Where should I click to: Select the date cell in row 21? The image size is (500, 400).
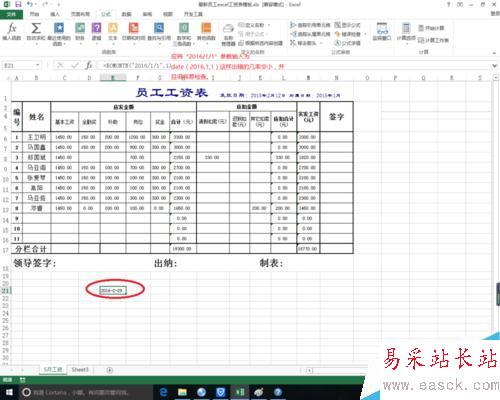point(113,291)
